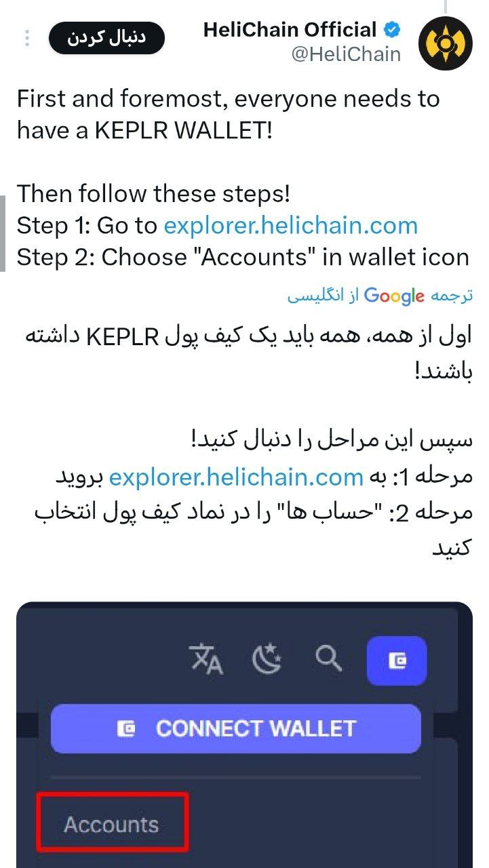Click the @HeliChain handle

(346, 54)
